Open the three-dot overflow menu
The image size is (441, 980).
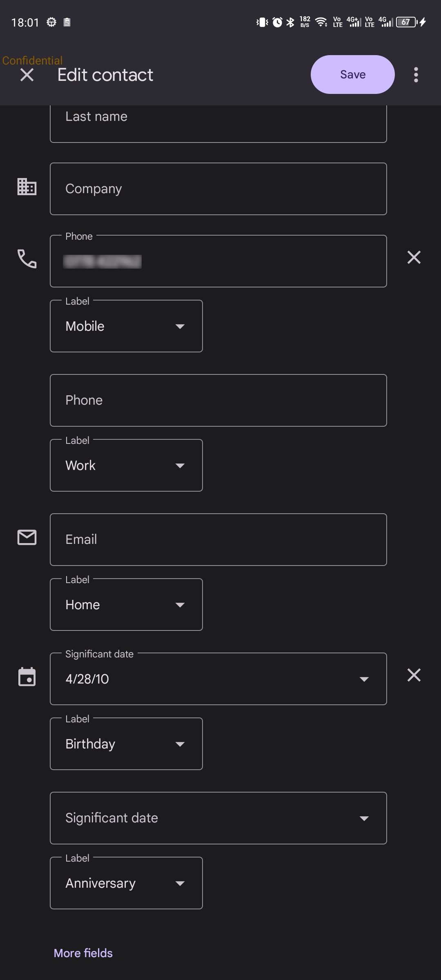click(416, 74)
